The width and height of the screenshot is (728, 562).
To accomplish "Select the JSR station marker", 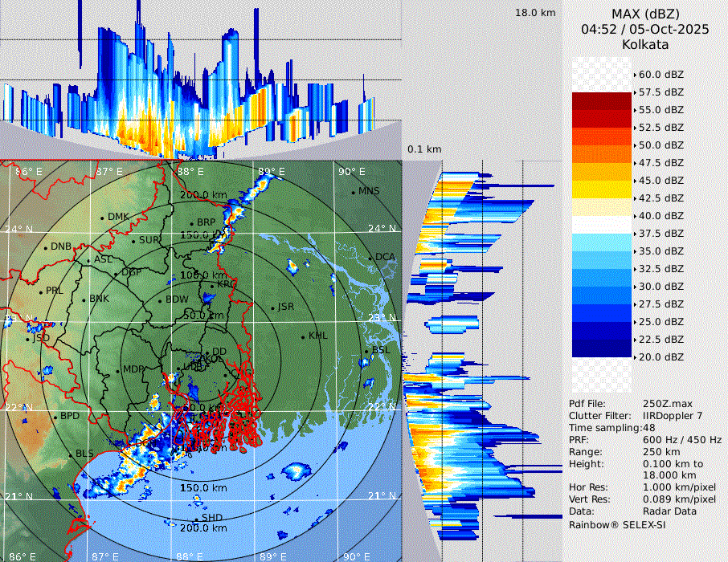I will pyautogui.click(x=272, y=307).
